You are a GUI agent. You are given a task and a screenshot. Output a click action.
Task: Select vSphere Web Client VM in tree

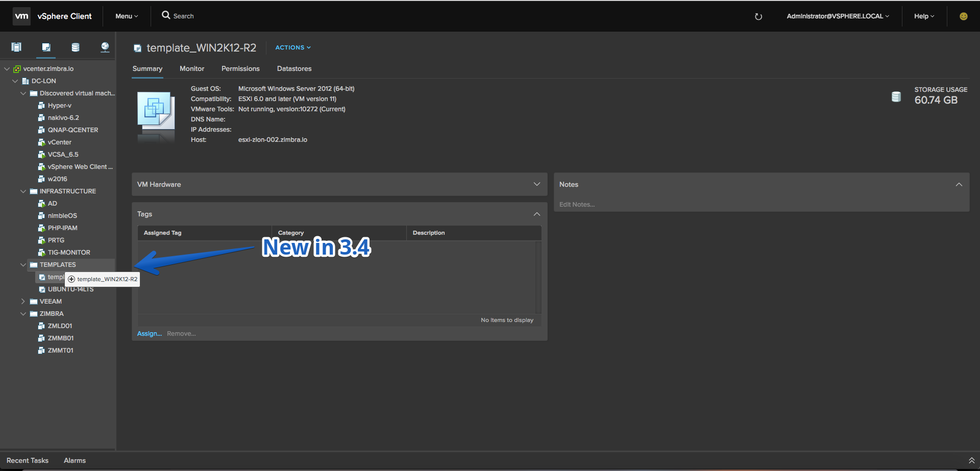point(80,167)
